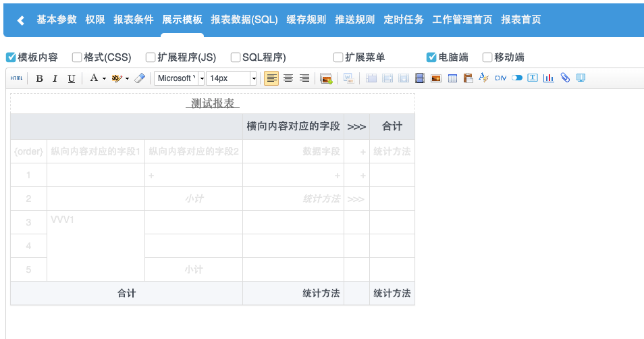Expand the text highlight color dropdown arrow
The width and height of the screenshot is (644, 339).
[x=127, y=78]
